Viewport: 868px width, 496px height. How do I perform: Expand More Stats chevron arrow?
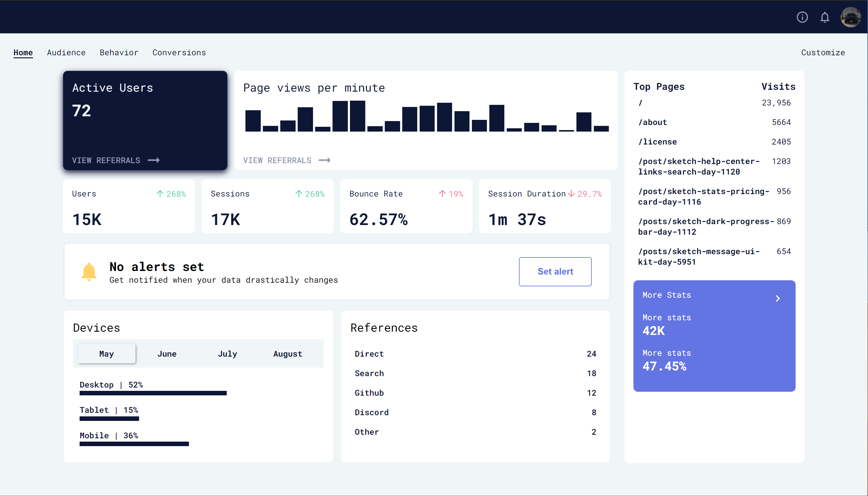point(778,298)
